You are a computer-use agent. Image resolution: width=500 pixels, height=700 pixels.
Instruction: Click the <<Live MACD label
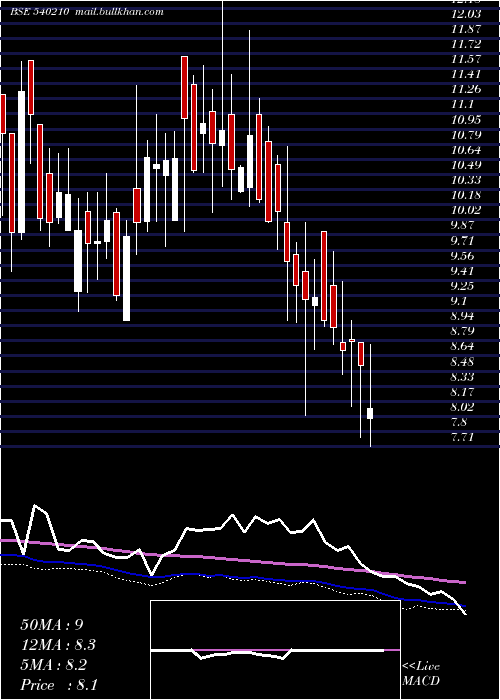(421, 674)
